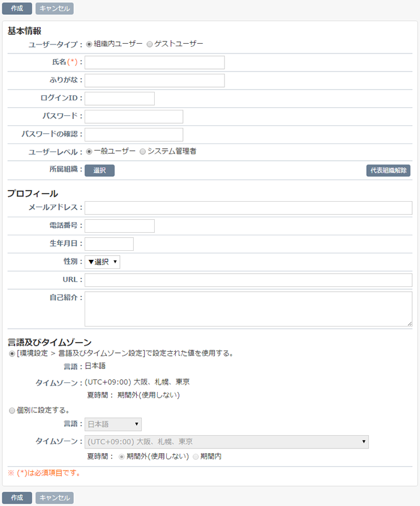Click the 代表組織解除 button
This screenshot has height=506, width=420.
tap(388, 170)
